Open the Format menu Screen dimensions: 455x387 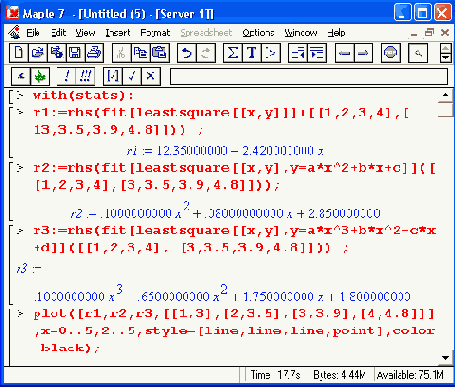[x=155, y=33]
